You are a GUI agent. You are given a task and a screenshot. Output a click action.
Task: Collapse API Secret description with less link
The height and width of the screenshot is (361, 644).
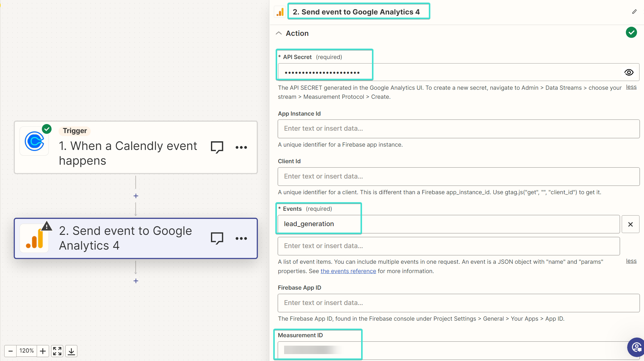coord(631,87)
